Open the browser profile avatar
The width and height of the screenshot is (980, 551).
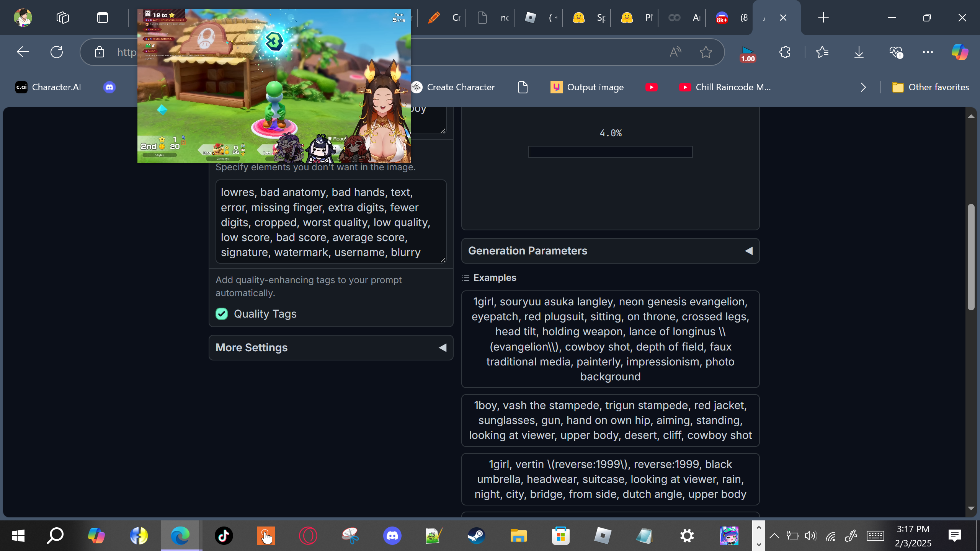coord(23,18)
